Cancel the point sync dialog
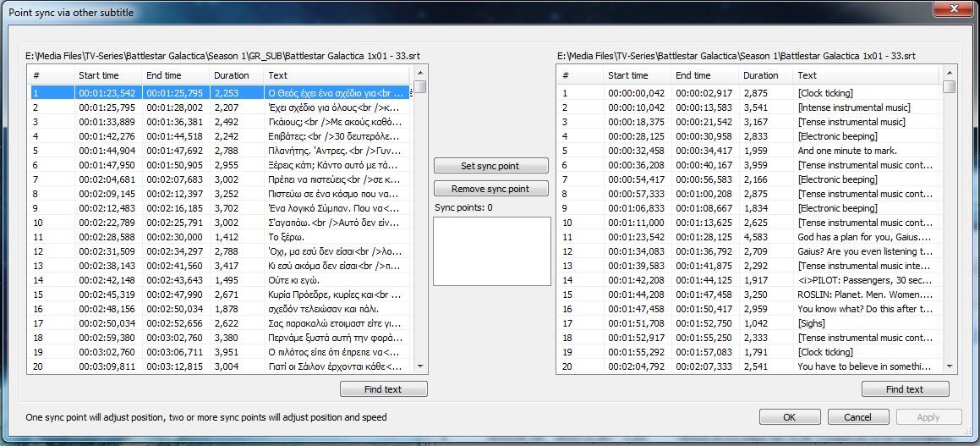980x446 pixels. pos(857,416)
